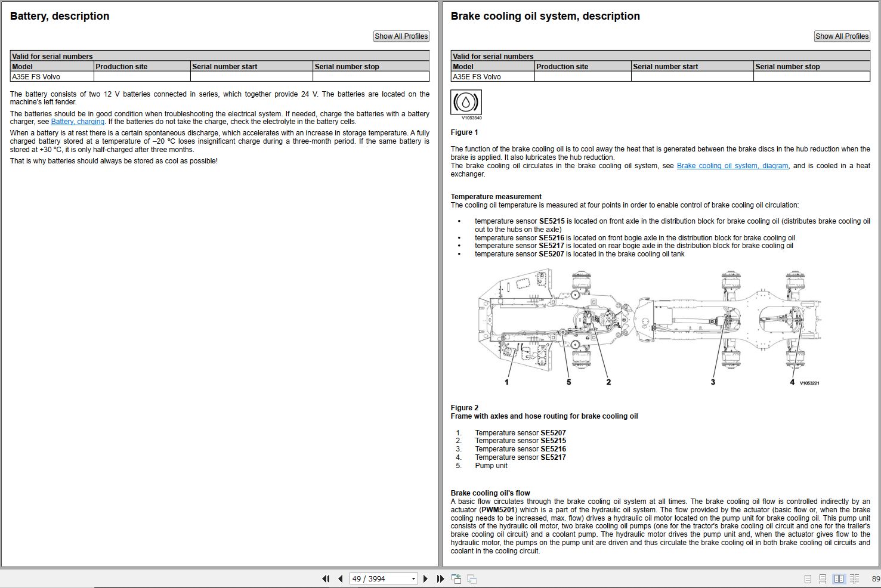Click list item 'Temperature sensor SE5207'

click(x=521, y=433)
